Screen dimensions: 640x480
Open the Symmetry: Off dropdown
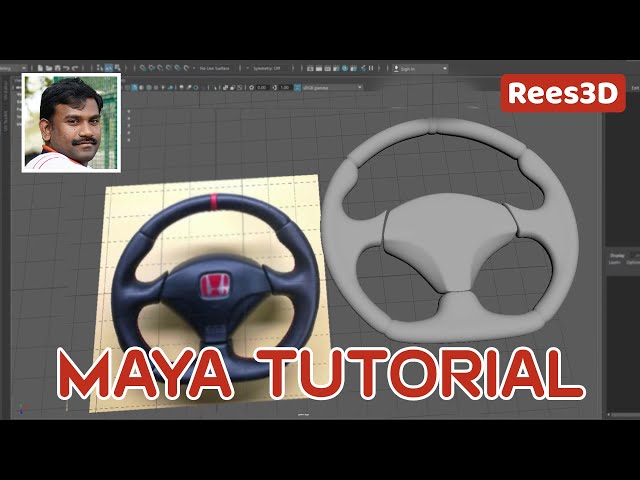pyautogui.click(x=266, y=68)
